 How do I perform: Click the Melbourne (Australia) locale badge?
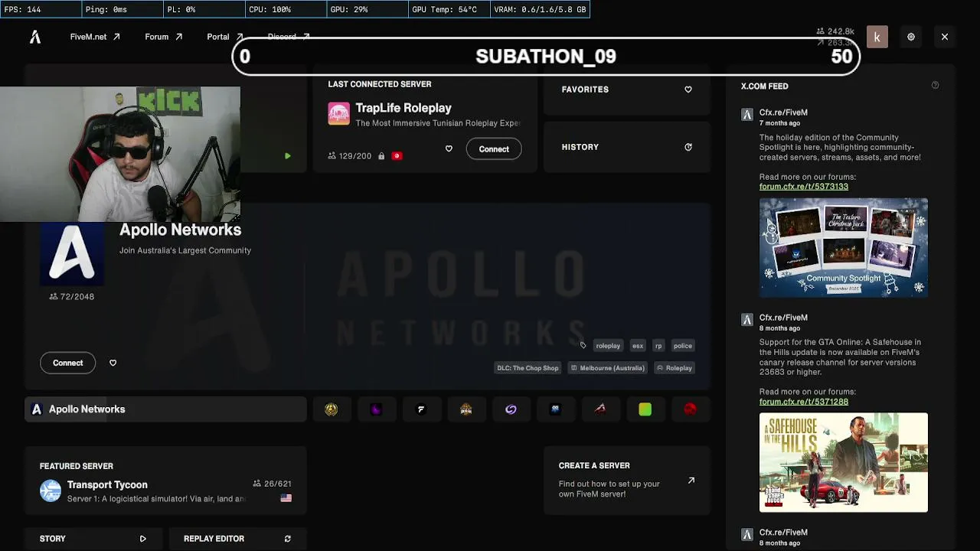pyautogui.click(x=608, y=368)
